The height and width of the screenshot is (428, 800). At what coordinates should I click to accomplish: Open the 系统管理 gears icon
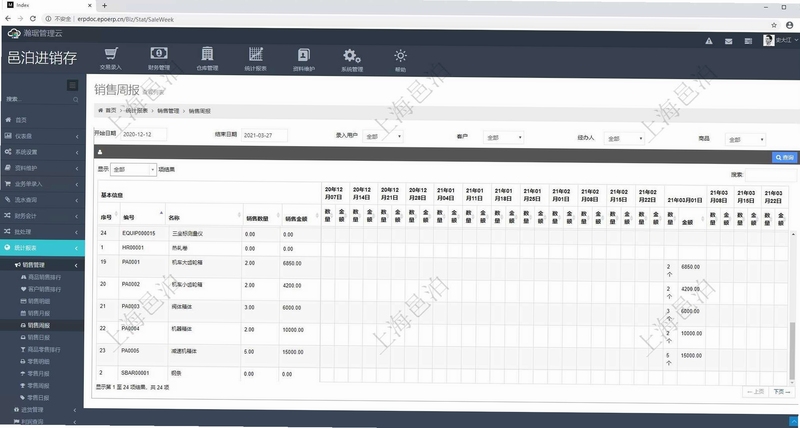(352, 55)
